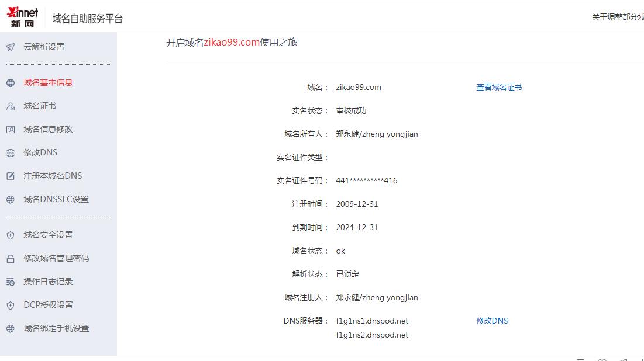Click the ID number 441**********416
This screenshot has height=361, width=644.
click(x=366, y=180)
